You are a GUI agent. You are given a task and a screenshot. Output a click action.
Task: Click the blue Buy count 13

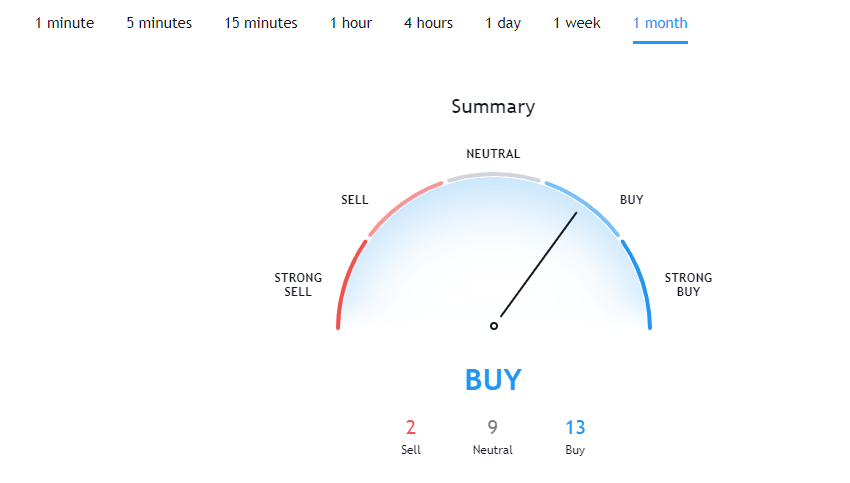(x=575, y=428)
